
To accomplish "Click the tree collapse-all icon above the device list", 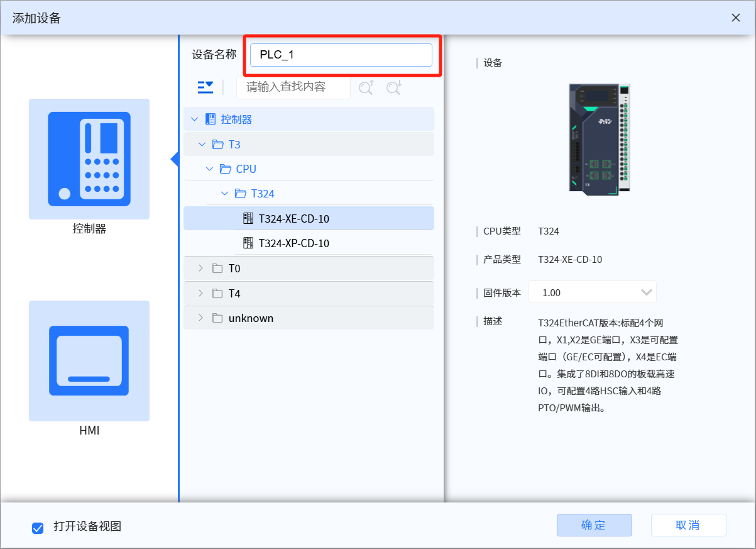I will [x=205, y=87].
